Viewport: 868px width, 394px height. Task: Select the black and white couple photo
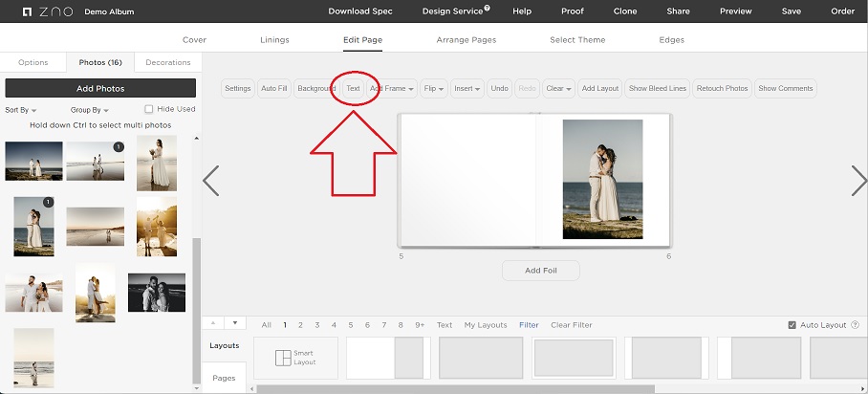(157, 293)
